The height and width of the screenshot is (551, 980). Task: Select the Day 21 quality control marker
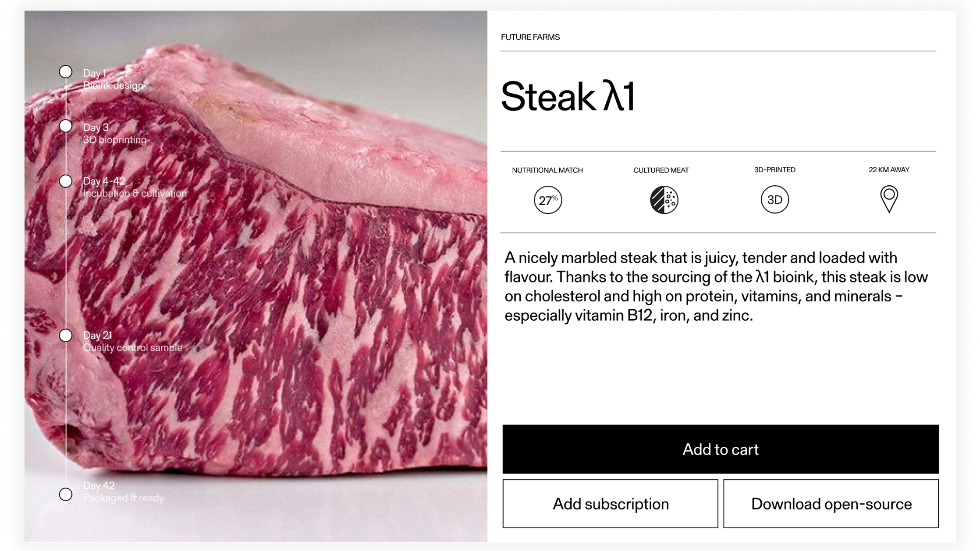point(66,336)
